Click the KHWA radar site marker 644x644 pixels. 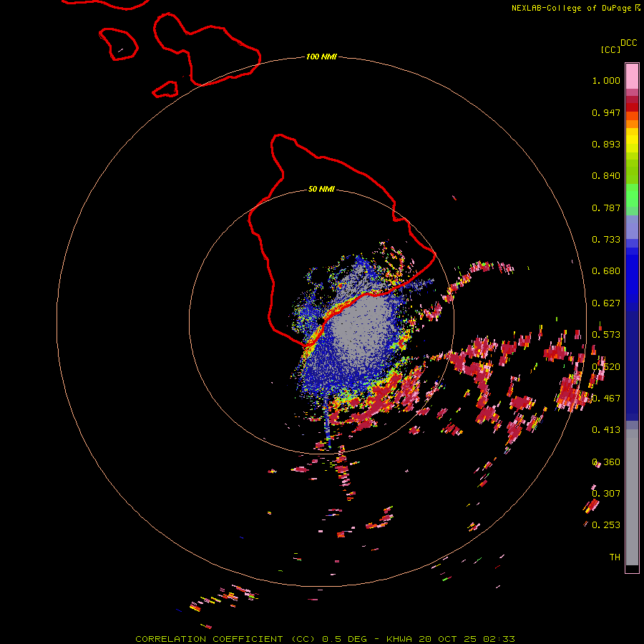(x=321, y=321)
